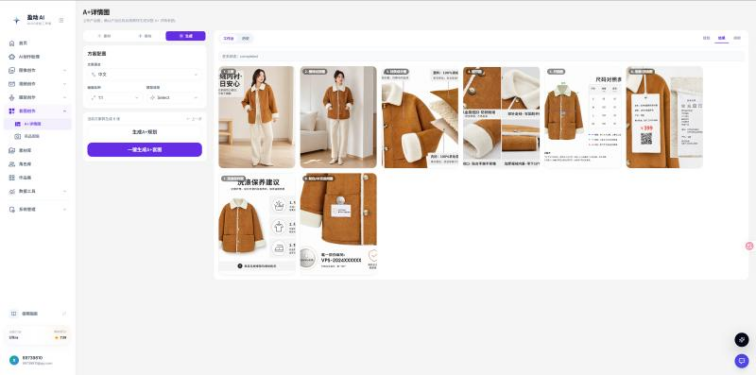Screen dimensions: 756x376
Task: Click the system management icon in sidebar
Action: click(12, 210)
